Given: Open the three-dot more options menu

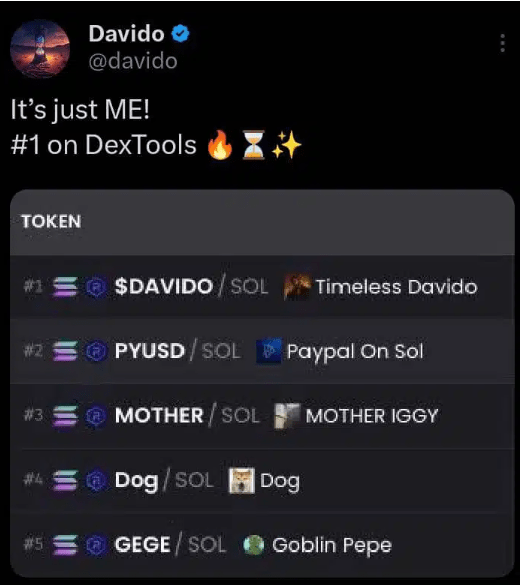Looking at the screenshot, I should pos(502,43).
